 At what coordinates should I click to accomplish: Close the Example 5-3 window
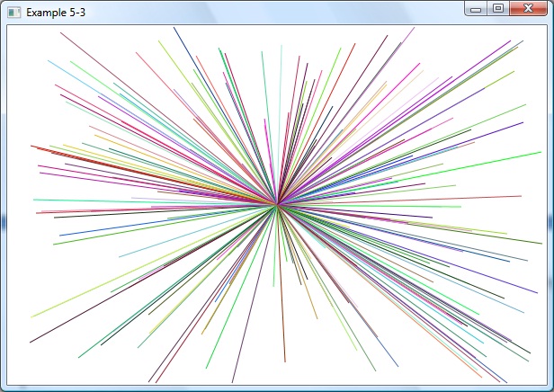pyautogui.click(x=528, y=9)
